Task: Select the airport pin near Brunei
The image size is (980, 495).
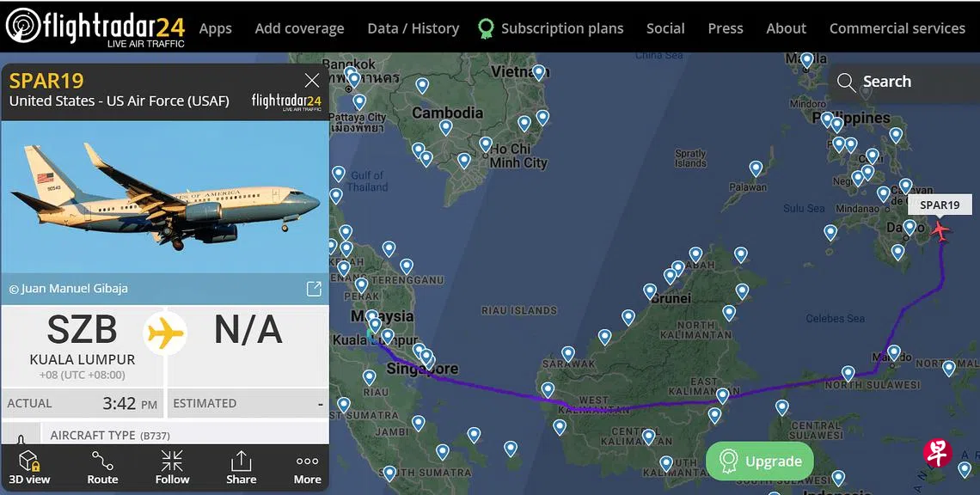Action: tap(650, 290)
